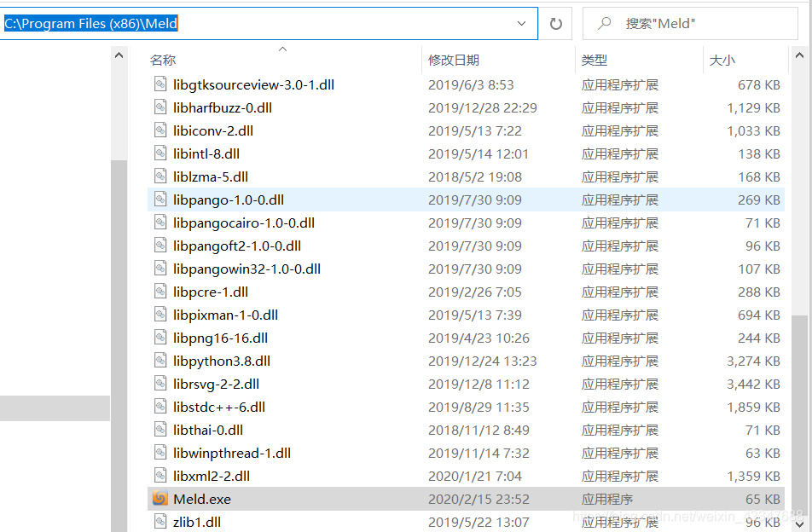Click the libxml2-2.dll file icon

[160, 476]
